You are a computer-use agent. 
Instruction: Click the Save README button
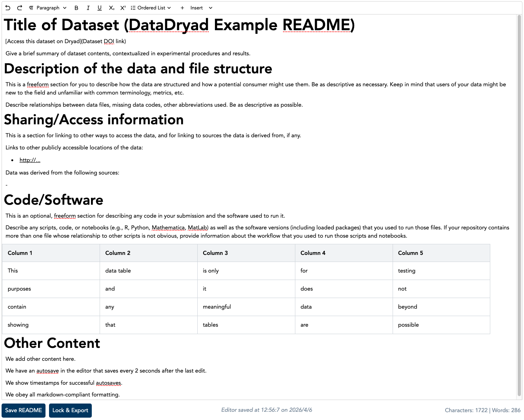[x=24, y=410]
